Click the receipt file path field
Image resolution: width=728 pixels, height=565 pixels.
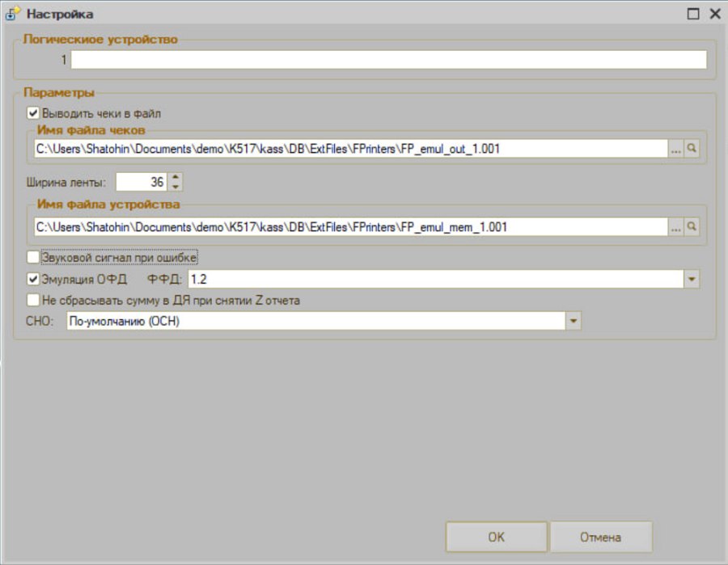(x=351, y=149)
